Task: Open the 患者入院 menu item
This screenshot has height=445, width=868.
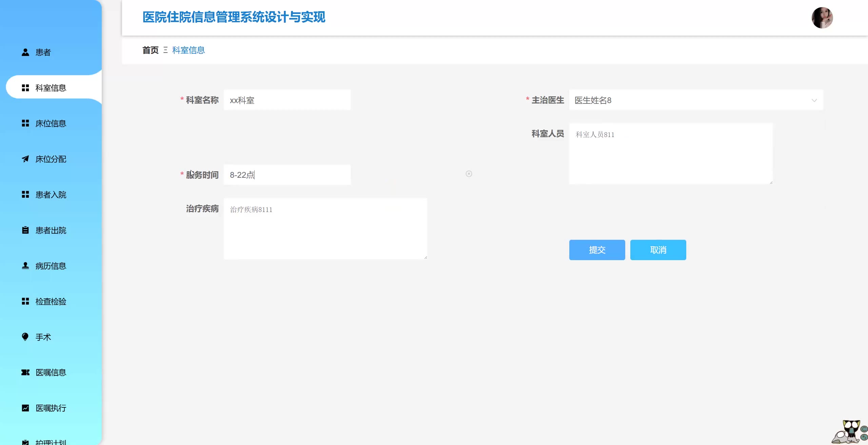Action: tap(51, 195)
